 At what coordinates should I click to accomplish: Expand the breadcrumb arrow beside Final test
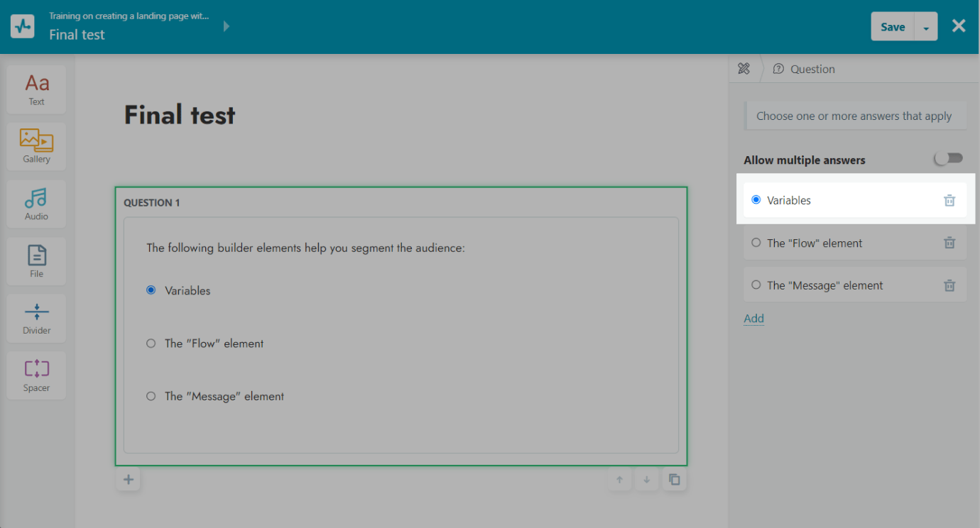[227, 26]
